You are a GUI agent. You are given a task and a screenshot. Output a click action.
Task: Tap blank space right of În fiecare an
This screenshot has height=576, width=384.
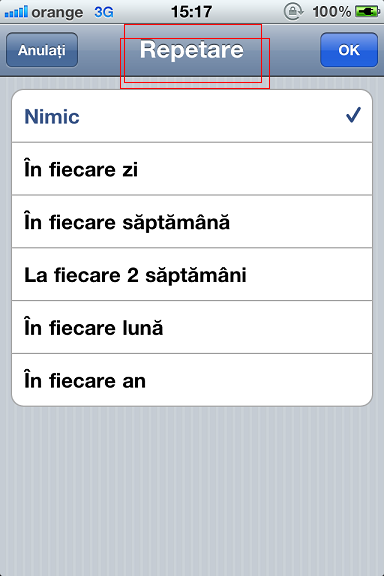click(x=257, y=380)
